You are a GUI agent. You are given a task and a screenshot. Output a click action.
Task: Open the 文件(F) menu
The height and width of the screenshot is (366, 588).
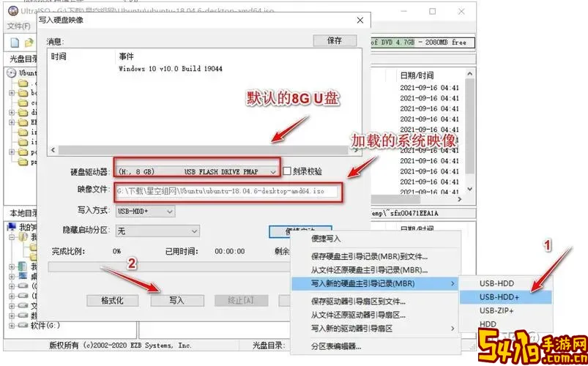point(19,26)
